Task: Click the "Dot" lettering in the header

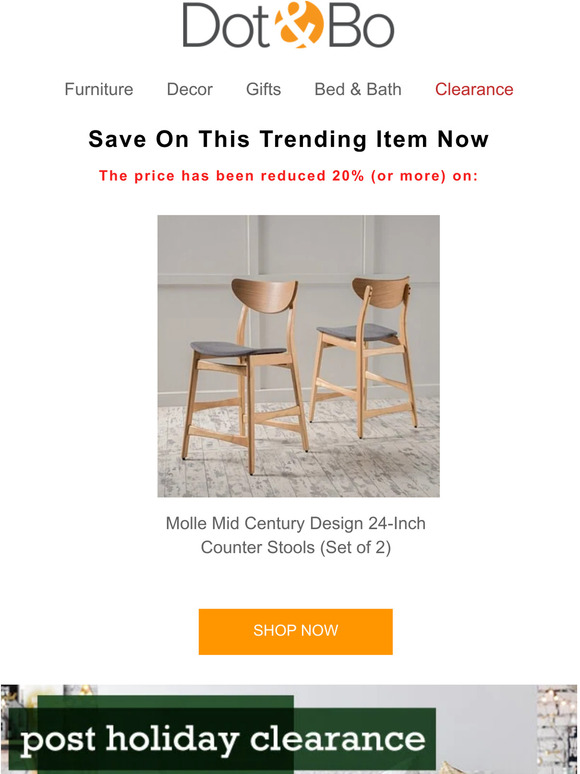Action: coord(225,26)
